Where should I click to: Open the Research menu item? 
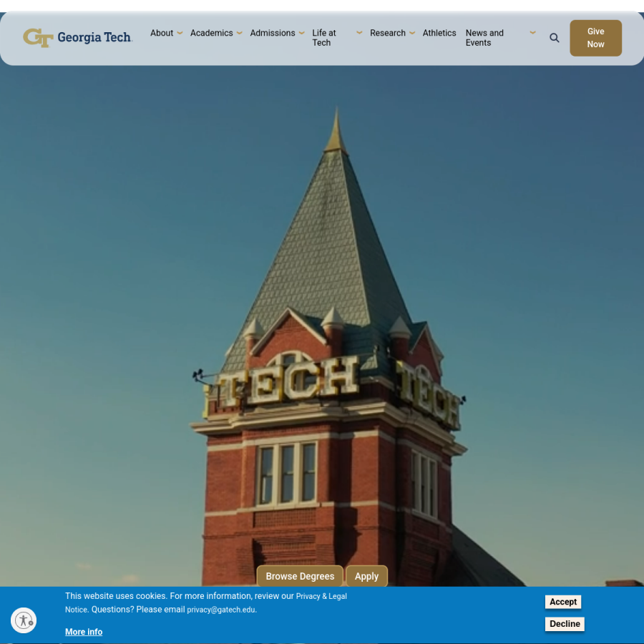pyautogui.click(x=388, y=33)
